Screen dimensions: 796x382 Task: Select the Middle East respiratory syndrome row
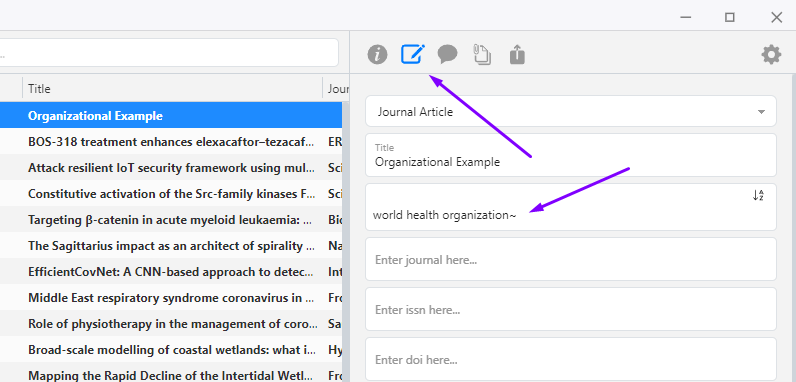click(171, 297)
